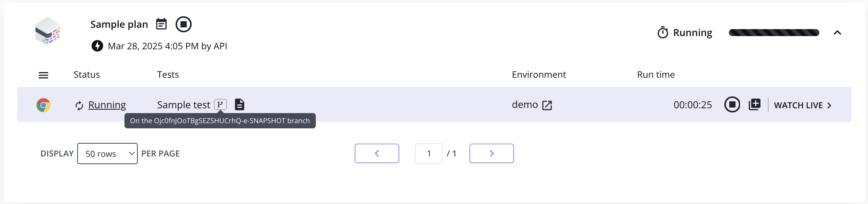
Task: Open the Running status link
Action: click(x=107, y=105)
